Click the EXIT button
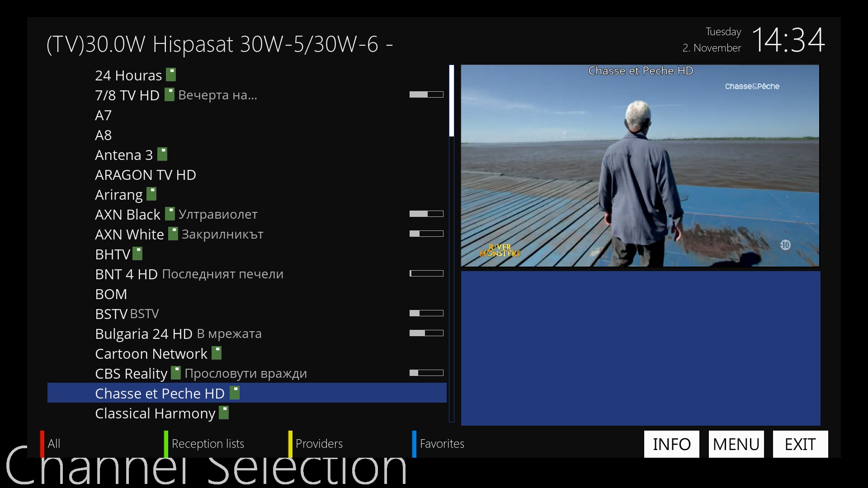 800,444
